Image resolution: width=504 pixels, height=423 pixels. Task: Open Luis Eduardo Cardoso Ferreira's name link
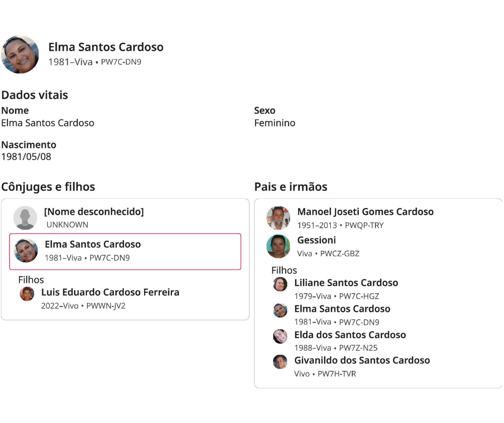pos(110,292)
